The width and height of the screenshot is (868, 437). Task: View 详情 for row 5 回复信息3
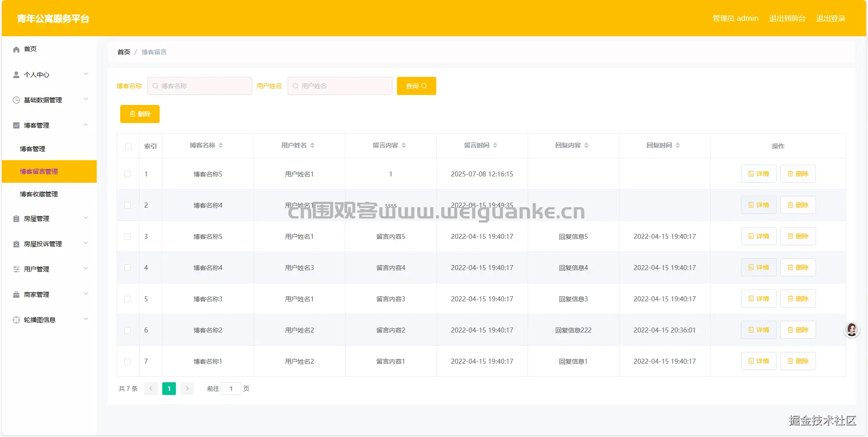[759, 299]
